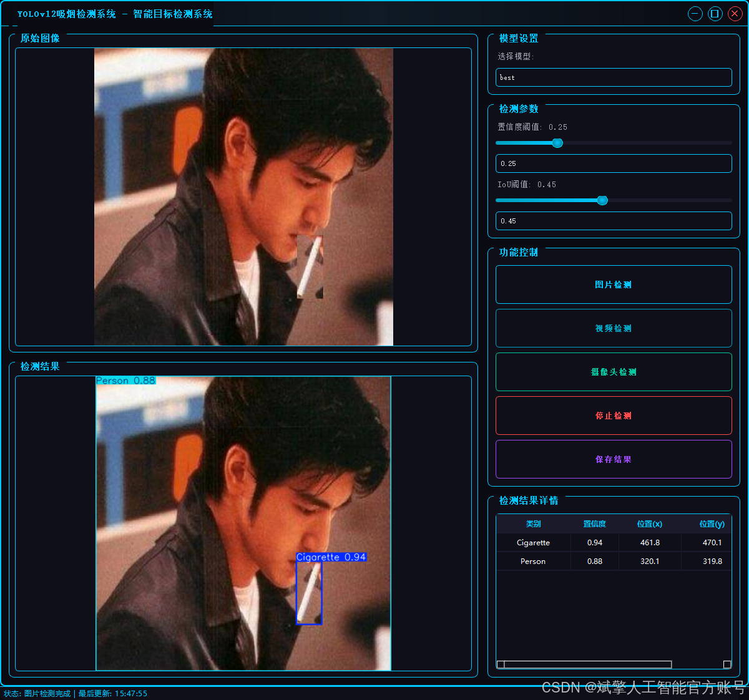Click the right scroll arrow of results table
This screenshot has width=749, height=700.
(727, 664)
